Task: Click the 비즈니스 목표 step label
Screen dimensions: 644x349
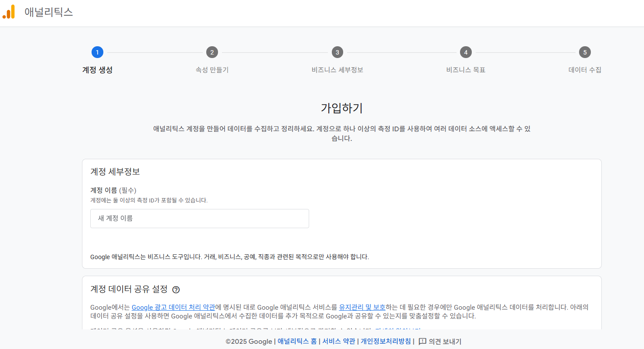Action: point(466,70)
